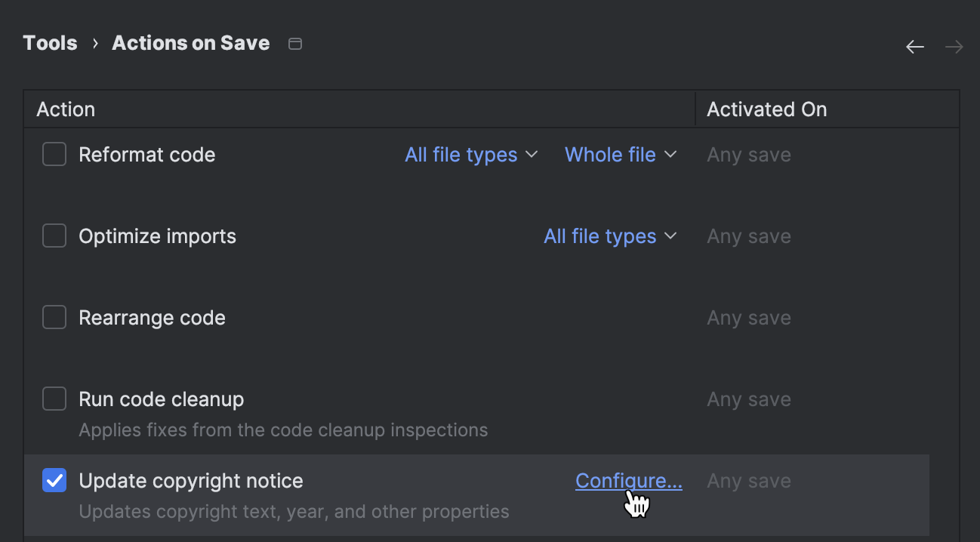Go to the Tools breadcrumb
Viewport: 980px width, 542px height.
(x=50, y=43)
